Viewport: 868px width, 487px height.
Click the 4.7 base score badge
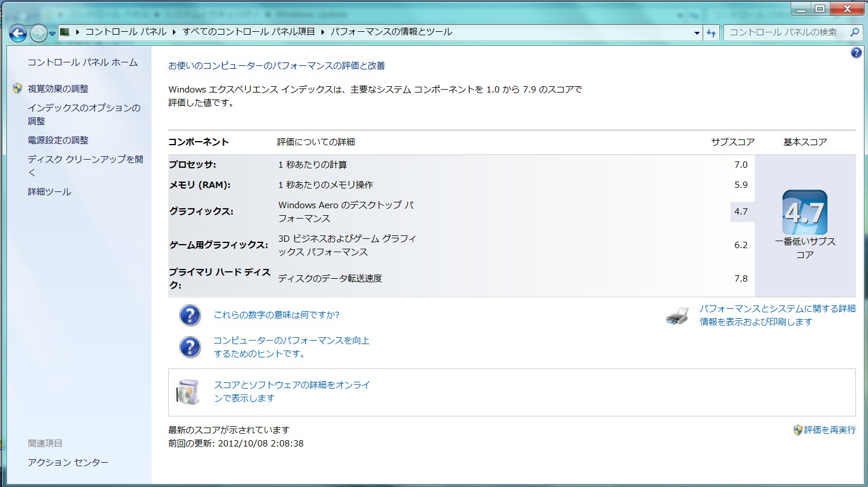[x=805, y=212]
